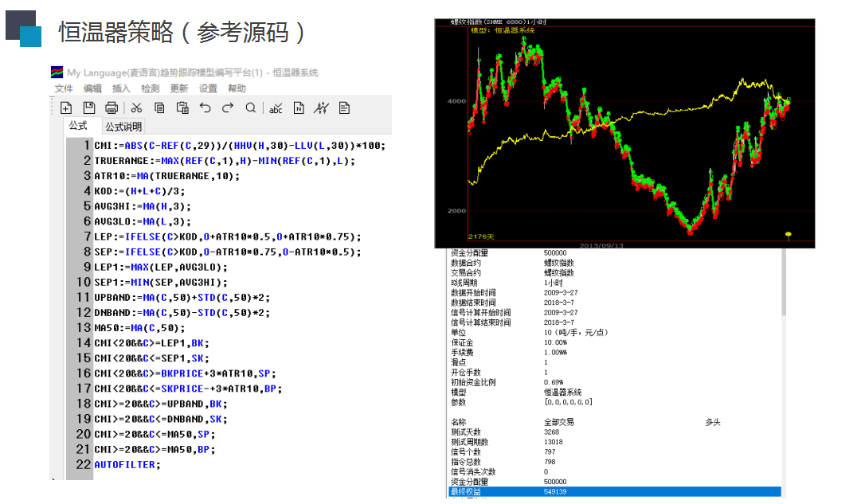
Task: Click code line 13 defining MA50
Action: tap(139, 328)
